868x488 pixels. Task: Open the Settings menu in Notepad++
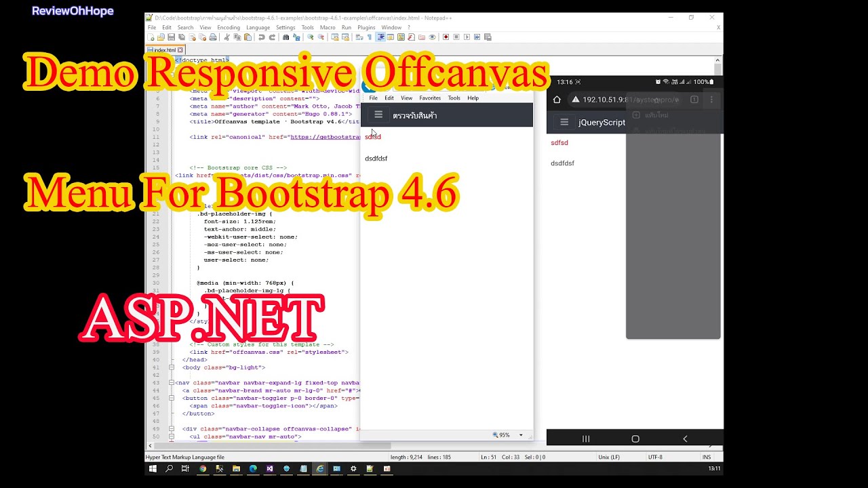(285, 28)
